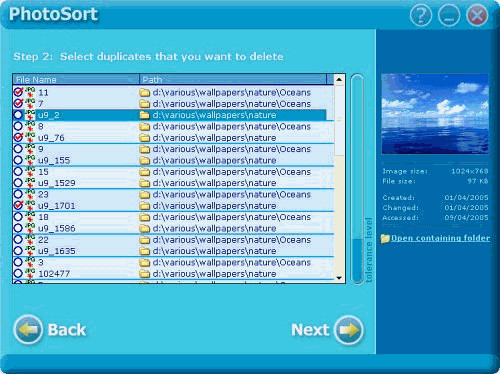This screenshot has width=500, height=374.
Task: Click the JPG icon of file u9_155
Action: pyautogui.click(x=30, y=160)
